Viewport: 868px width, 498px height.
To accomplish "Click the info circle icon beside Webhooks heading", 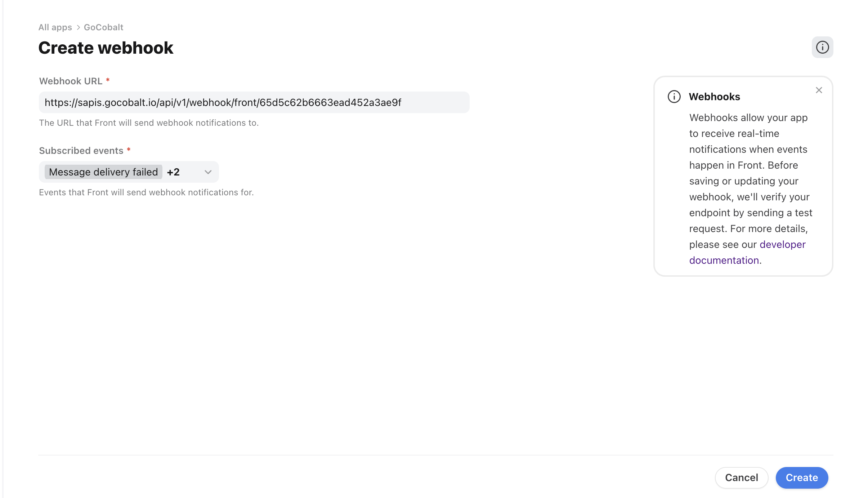I will click(674, 96).
